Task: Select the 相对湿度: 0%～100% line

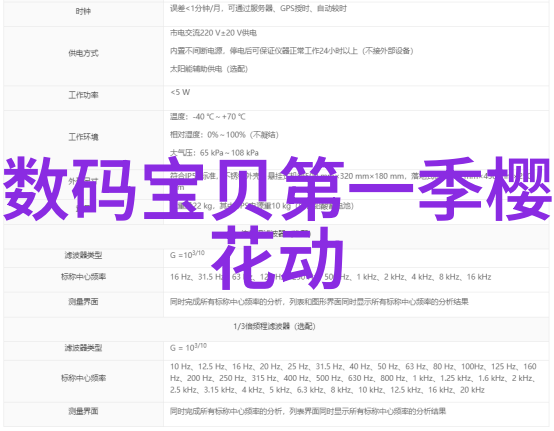Action: coord(224,135)
